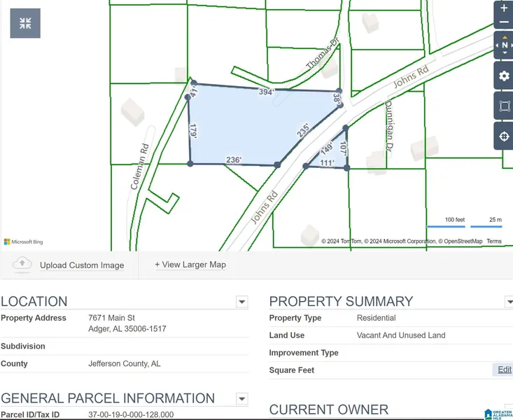Open the map Terms link
Image resolution: width=513 pixels, height=420 pixels.
pyautogui.click(x=494, y=241)
